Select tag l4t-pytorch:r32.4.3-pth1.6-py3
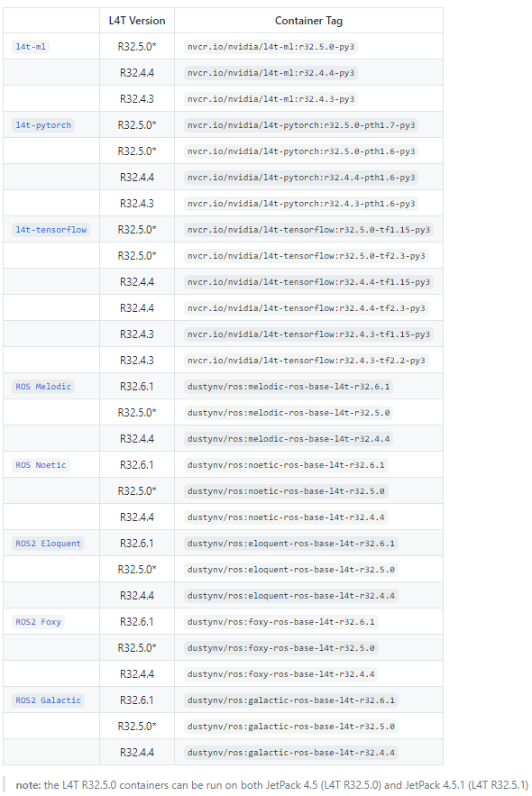This screenshot has height=796, width=532. tap(301, 204)
